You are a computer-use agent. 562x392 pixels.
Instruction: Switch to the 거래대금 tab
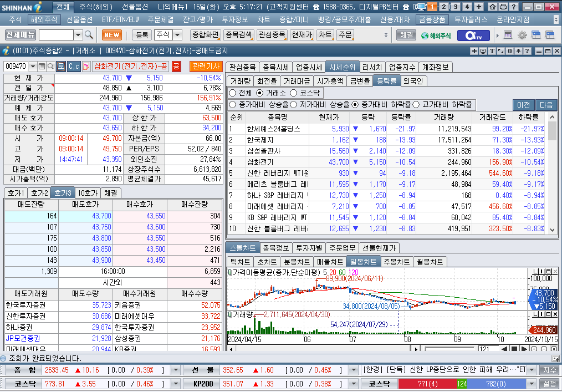click(297, 81)
